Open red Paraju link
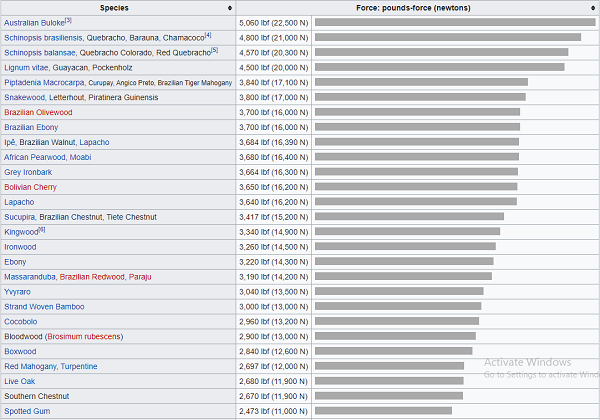 pos(140,277)
